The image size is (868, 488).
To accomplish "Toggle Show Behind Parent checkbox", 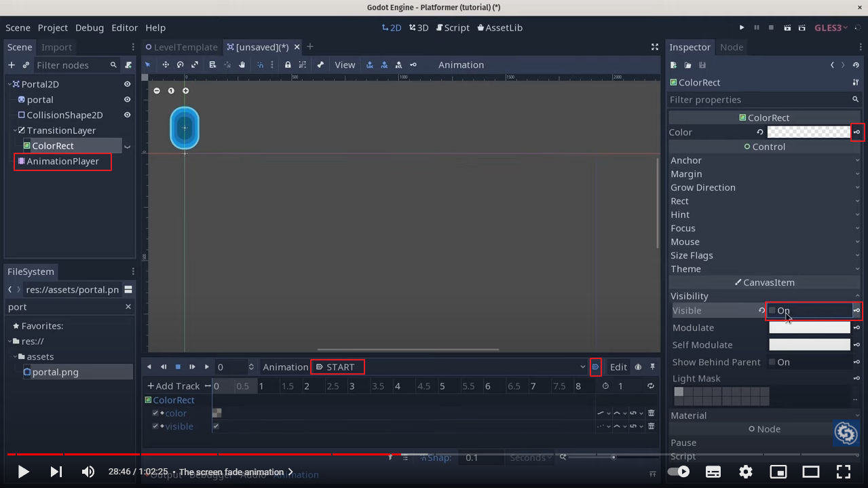I will [x=772, y=362].
